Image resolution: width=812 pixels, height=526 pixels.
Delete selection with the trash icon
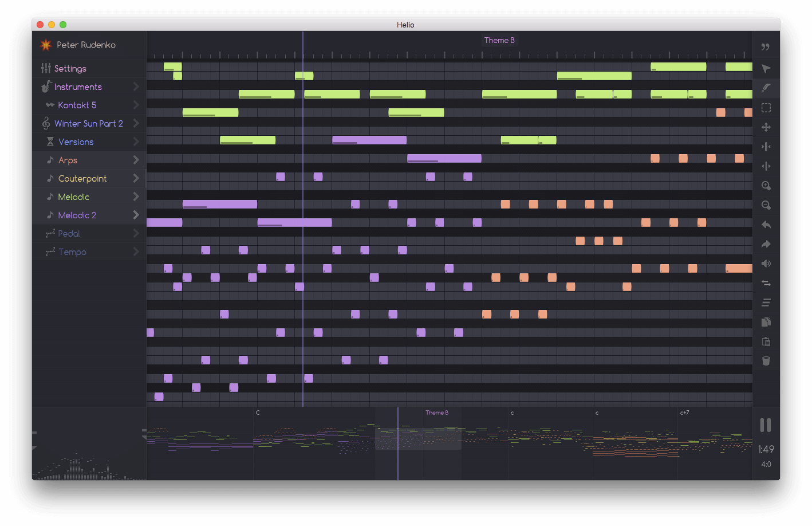click(766, 361)
